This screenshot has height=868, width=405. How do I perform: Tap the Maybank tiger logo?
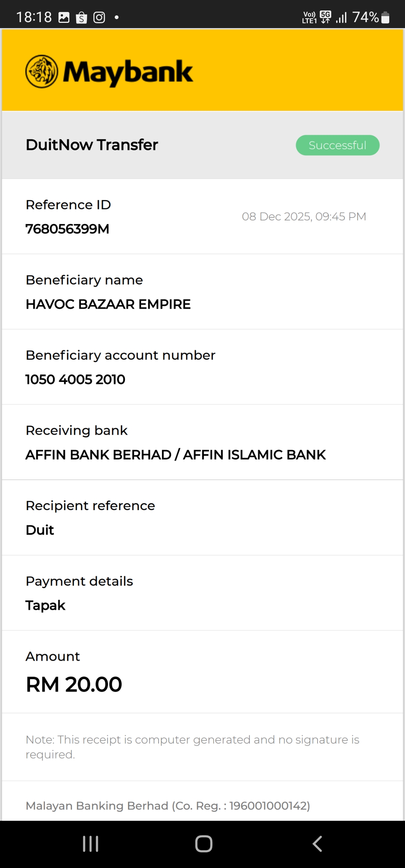(x=42, y=72)
